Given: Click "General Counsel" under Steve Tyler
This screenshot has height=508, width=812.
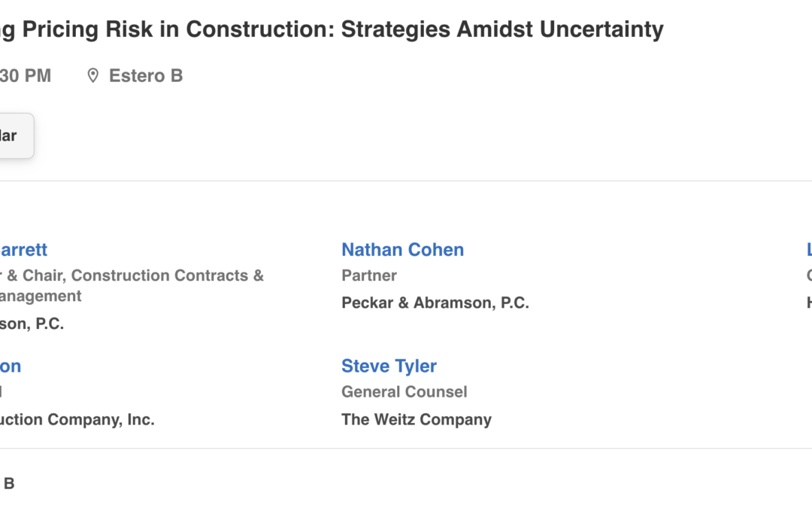Looking at the screenshot, I should tap(404, 392).
